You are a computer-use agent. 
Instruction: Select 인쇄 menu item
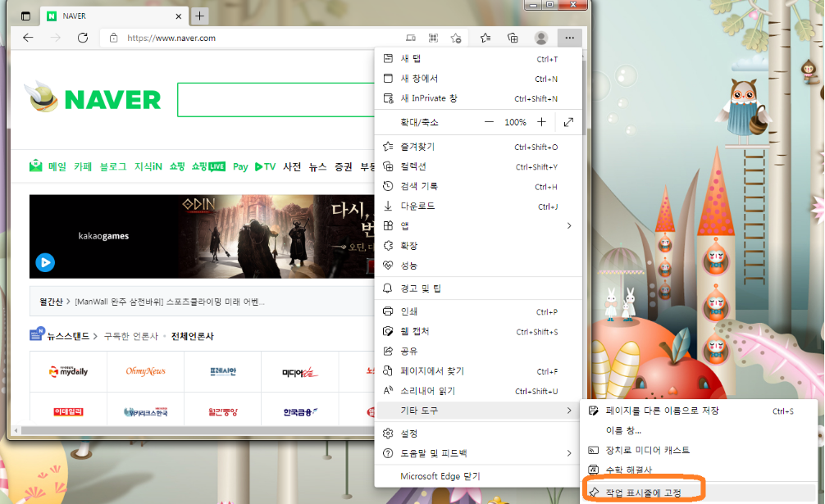point(478,311)
